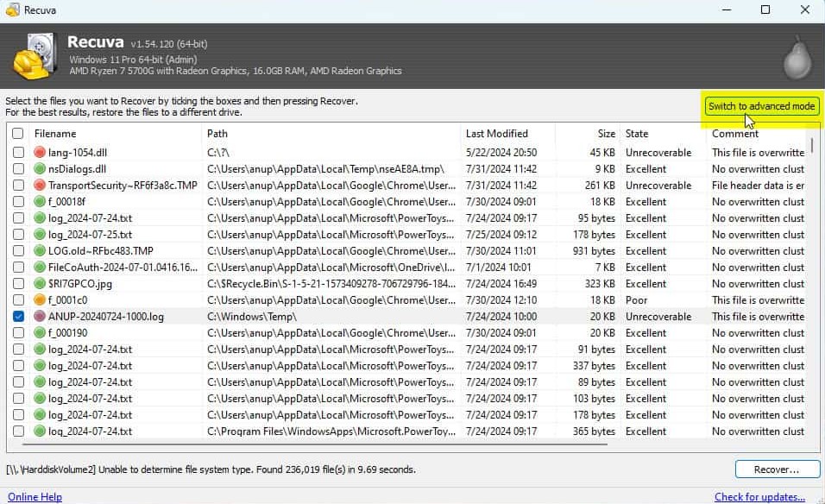Click the green status dot for $RI7GPCO.jpg

pos(40,284)
